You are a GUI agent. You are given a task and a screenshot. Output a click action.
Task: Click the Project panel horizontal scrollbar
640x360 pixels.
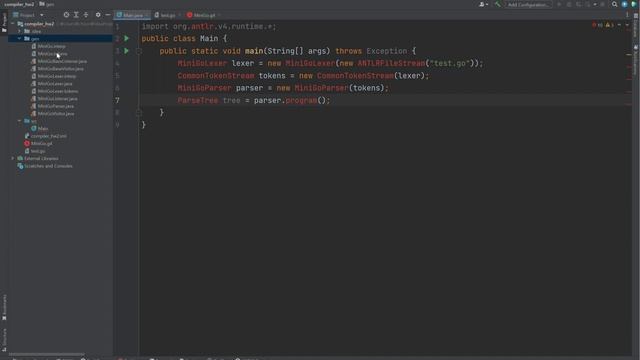point(47,354)
